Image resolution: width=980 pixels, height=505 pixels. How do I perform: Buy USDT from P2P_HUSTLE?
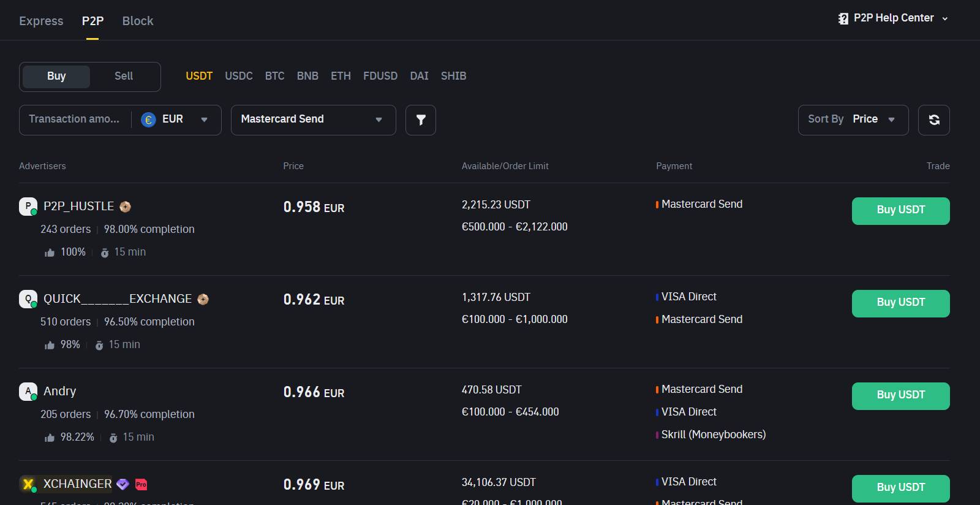(901, 211)
